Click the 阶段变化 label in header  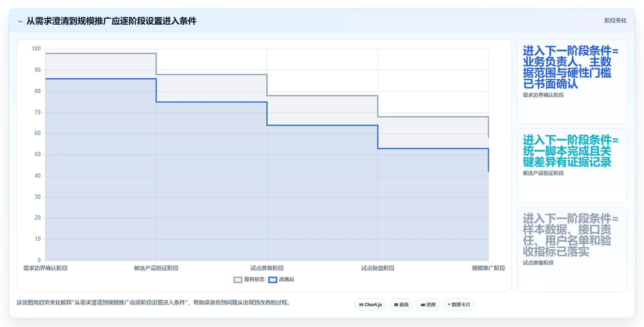point(615,20)
